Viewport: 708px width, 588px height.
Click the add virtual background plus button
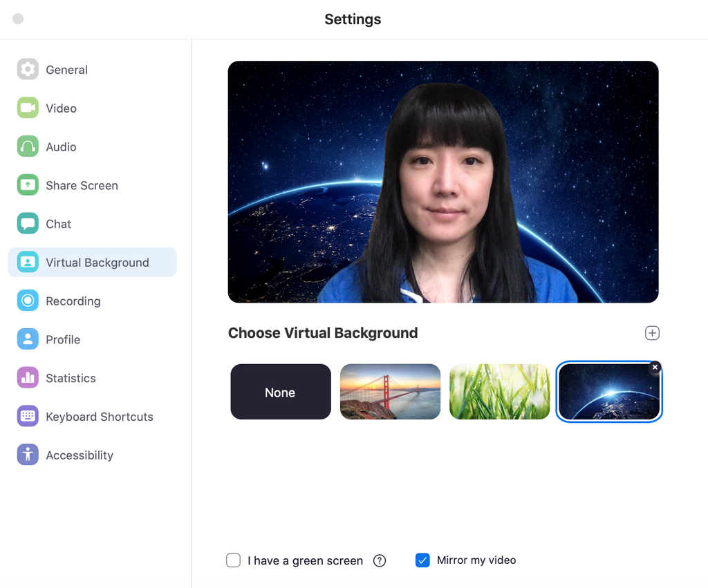pyautogui.click(x=652, y=332)
